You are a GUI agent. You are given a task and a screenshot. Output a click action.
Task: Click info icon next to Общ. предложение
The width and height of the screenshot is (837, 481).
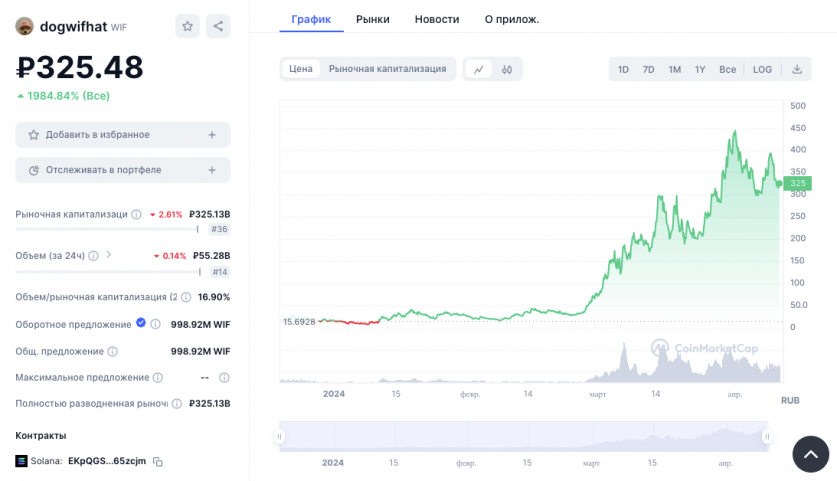tap(113, 351)
